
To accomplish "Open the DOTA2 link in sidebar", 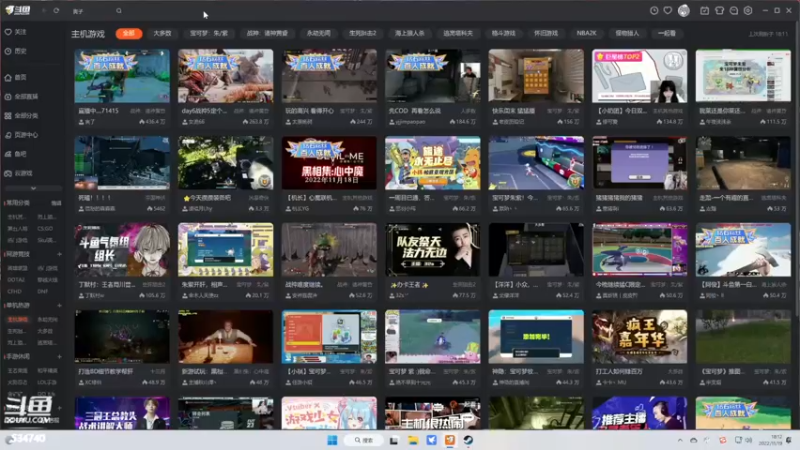I will (16, 280).
